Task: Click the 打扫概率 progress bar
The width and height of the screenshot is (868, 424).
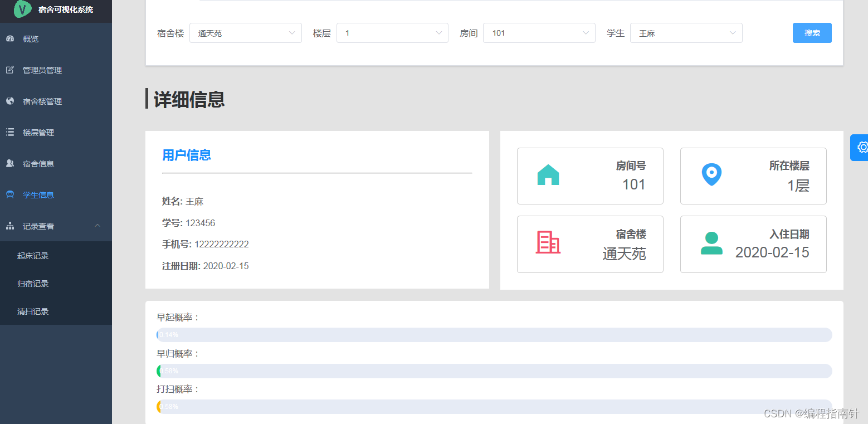Action: [x=494, y=407]
